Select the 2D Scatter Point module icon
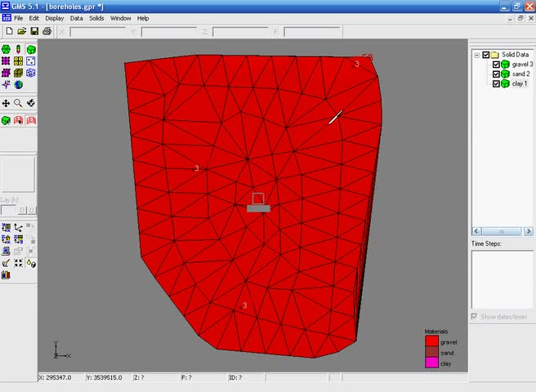 pyautogui.click(x=31, y=61)
